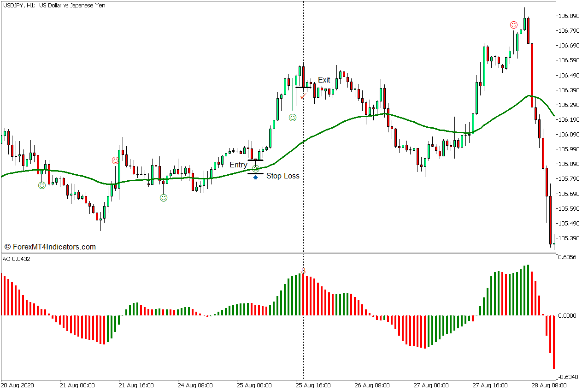Viewport: 588px width, 391px height.
Task: Select the green smiley beside the Entry label
Action: coord(256,169)
